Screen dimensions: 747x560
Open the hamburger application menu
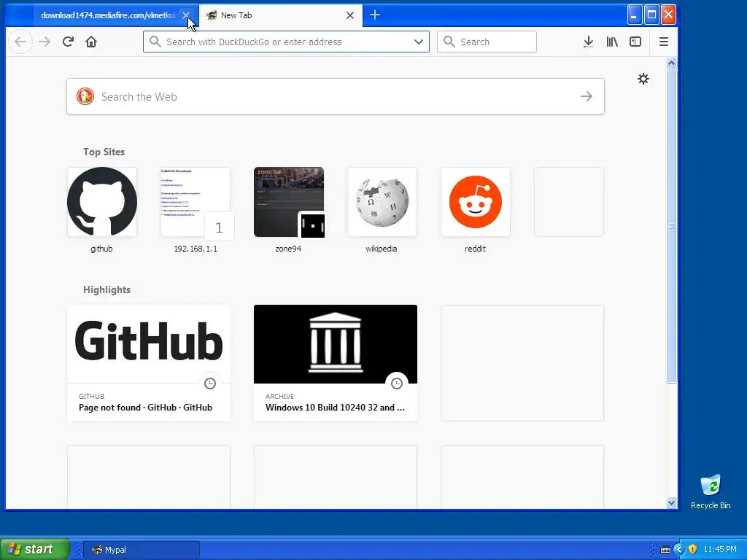664,42
